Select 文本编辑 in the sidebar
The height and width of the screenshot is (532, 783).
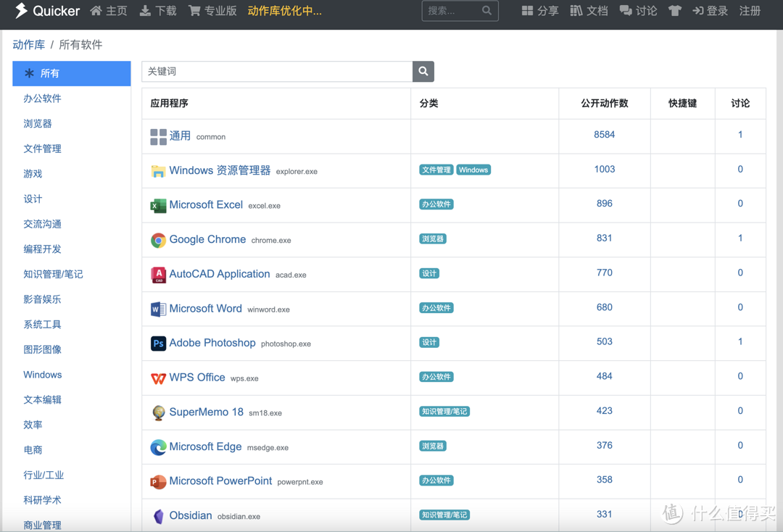(43, 399)
